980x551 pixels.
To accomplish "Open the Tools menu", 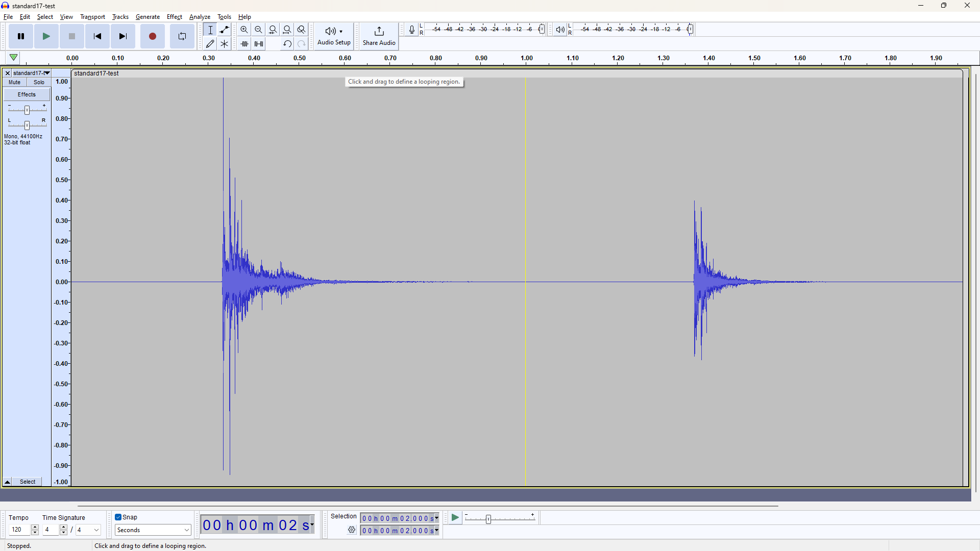I will pyautogui.click(x=224, y=17).
